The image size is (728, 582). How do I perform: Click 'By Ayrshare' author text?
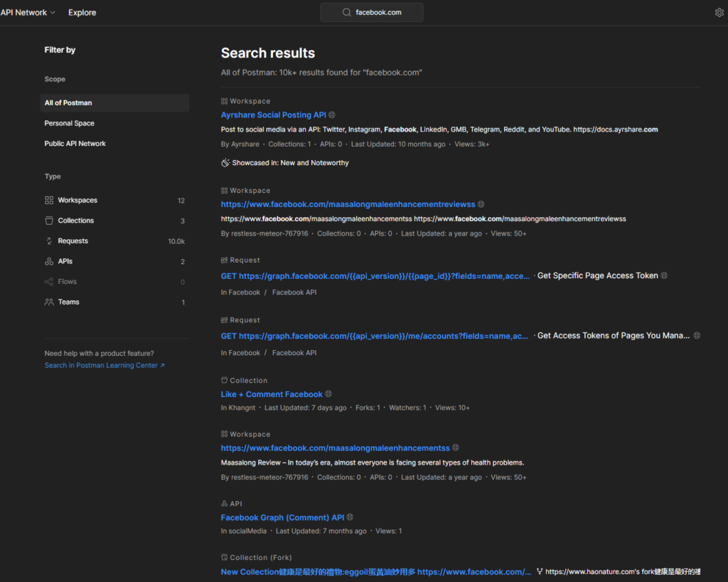coord(240,144)
